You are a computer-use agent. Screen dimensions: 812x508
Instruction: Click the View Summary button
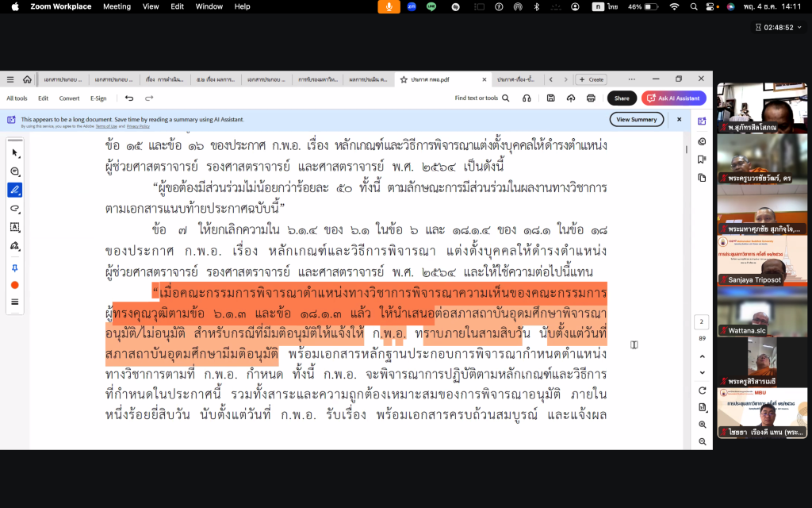636,120
